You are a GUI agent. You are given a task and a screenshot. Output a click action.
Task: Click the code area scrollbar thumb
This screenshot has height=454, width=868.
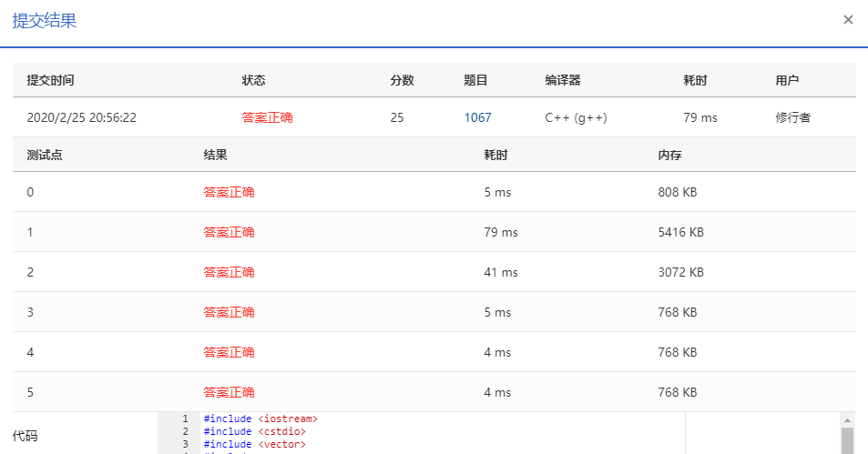[847, 440]
